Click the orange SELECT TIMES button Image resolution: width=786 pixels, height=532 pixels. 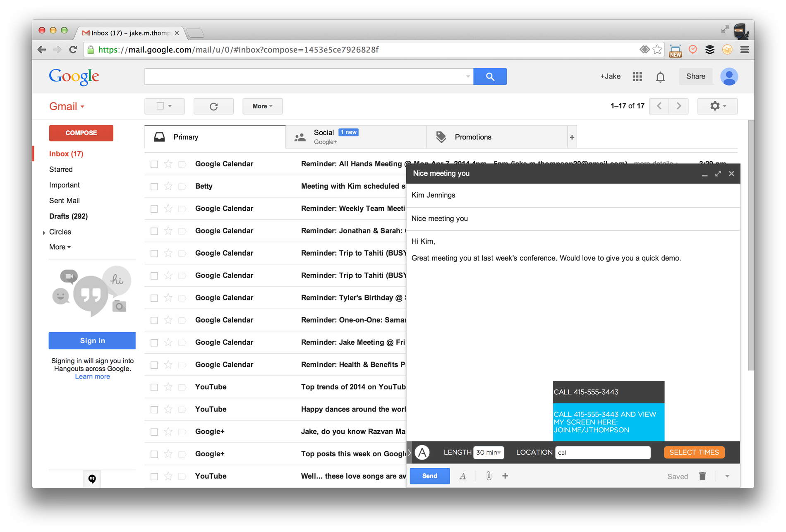[x=694, y=453]
